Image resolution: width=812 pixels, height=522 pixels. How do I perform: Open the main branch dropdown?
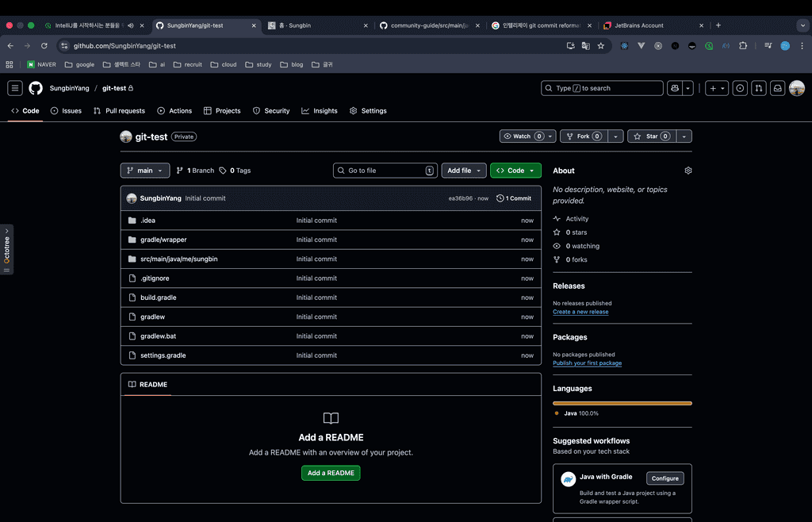coord(145,171)
